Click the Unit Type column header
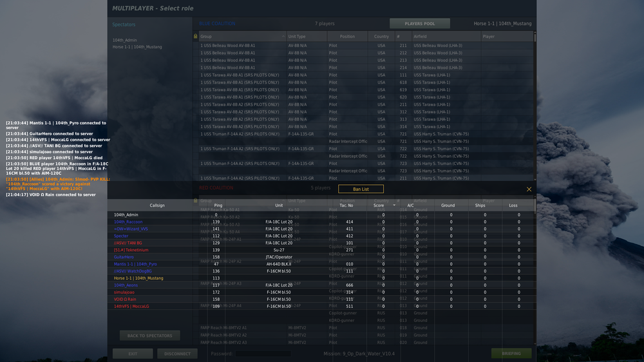This screenshot has height=362, width=644. [307, 37]
